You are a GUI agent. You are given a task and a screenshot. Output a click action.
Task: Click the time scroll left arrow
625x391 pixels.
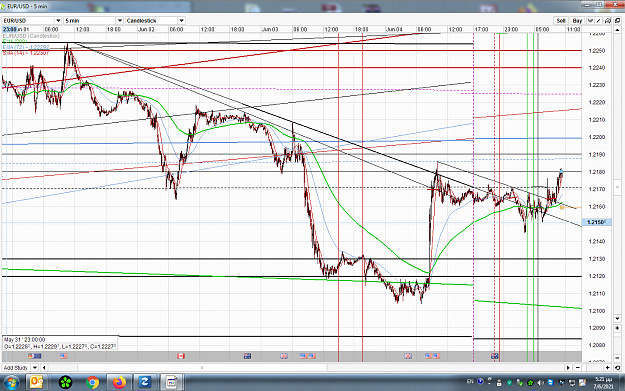point(44,367)
